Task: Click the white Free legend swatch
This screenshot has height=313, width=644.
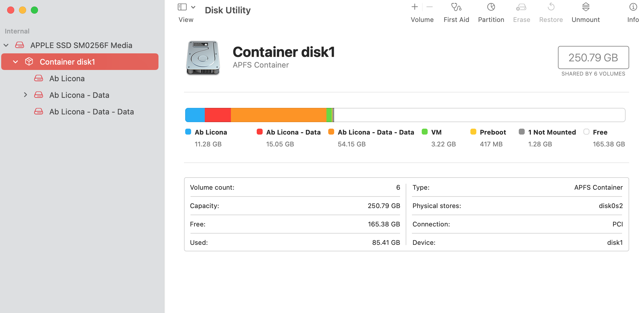Action: 586,132
